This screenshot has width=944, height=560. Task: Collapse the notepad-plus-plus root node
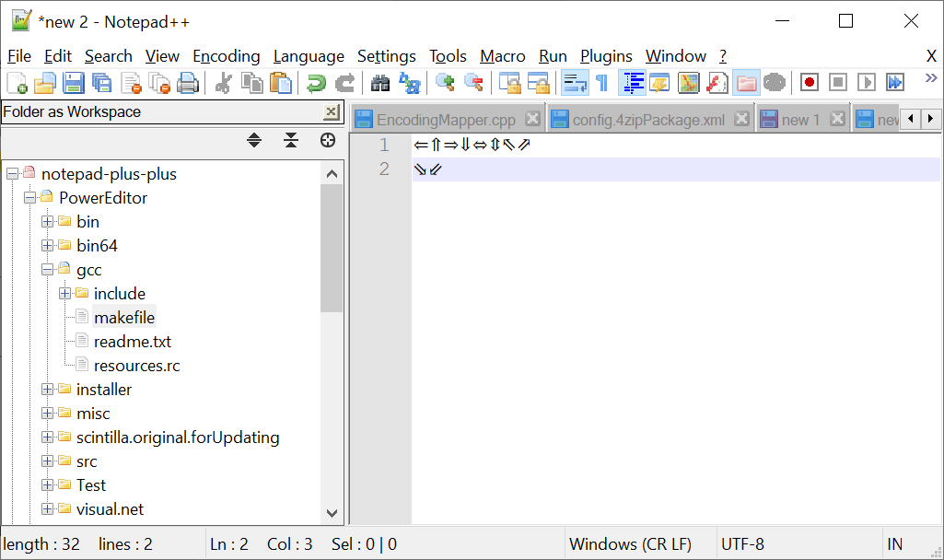[x=12, y=174]
